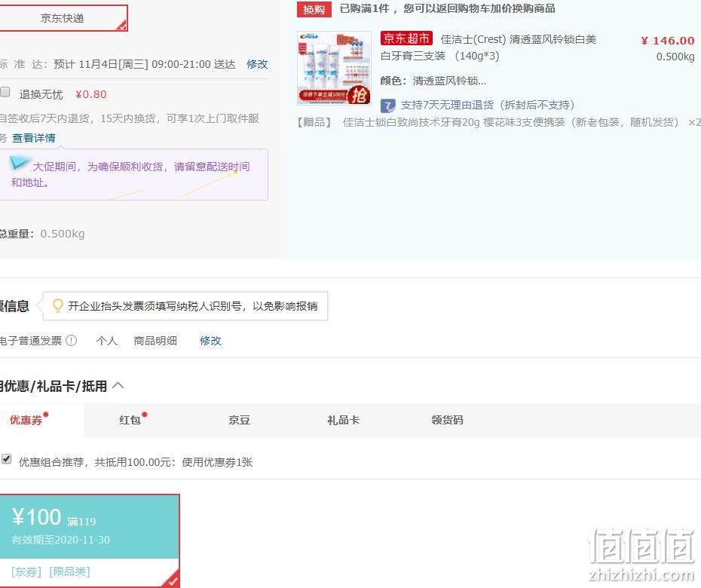The height and width of the screenshot is (588, 701).
Task: Switch to the 京豆 tab
Action: (239, 420)
